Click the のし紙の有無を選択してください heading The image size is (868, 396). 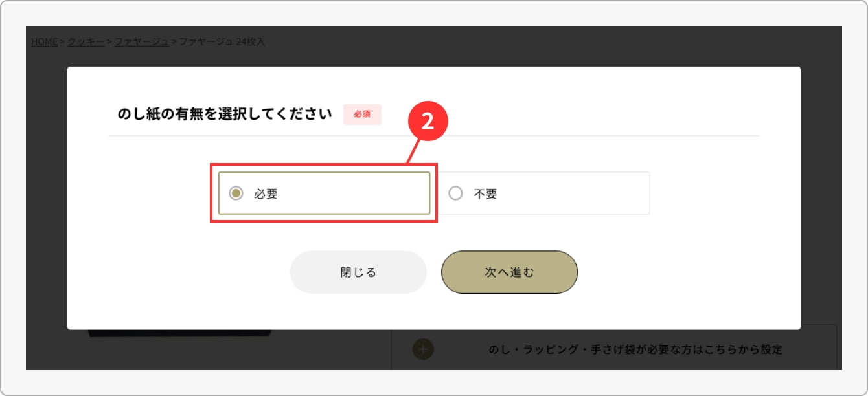coord(225,115)
